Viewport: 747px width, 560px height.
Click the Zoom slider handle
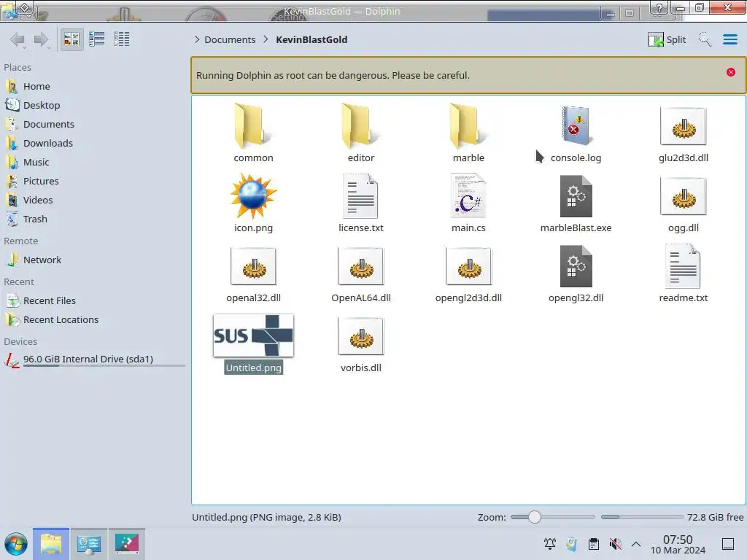tap(535, 517)
